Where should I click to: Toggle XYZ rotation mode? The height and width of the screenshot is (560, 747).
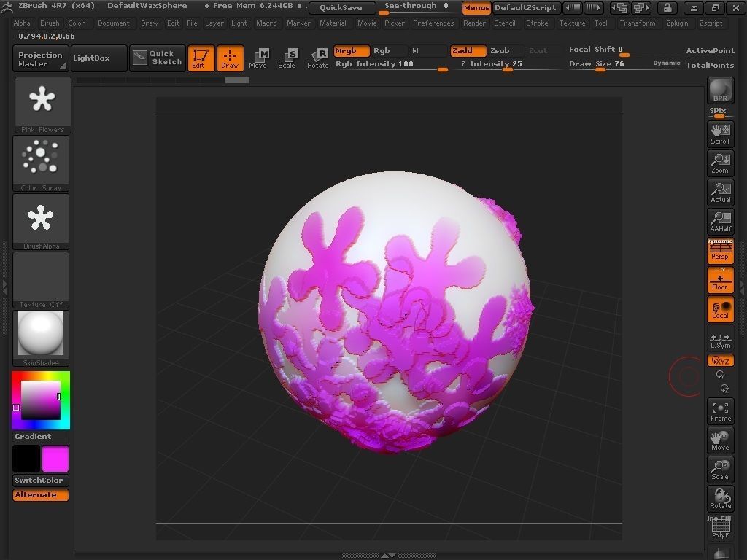[x=720, y=360]
